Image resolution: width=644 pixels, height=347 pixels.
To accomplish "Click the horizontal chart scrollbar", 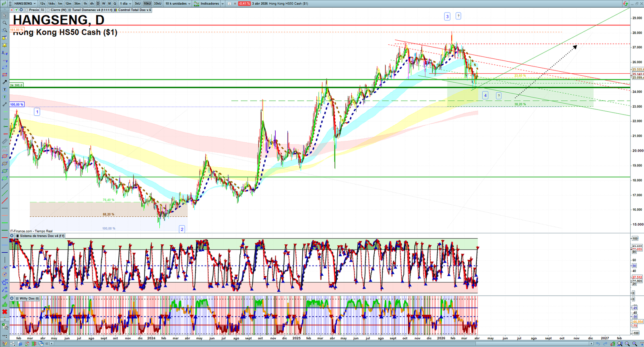I will click(x=321, y=344).
